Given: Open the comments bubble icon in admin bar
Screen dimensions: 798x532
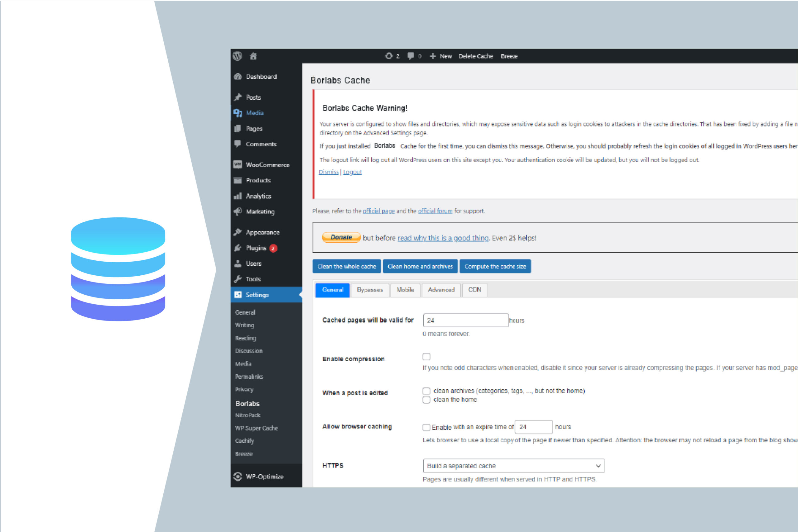Looking at the screenshot, I should pyautogui.click(x=411, y=56).
